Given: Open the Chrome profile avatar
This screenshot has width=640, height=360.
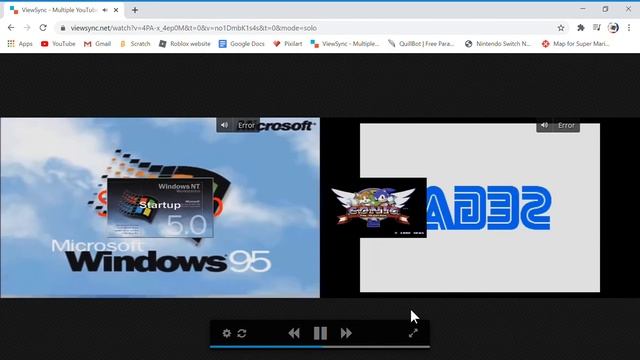Looking at the screenshot, I should pyautogui.click(x=613, y=28).
